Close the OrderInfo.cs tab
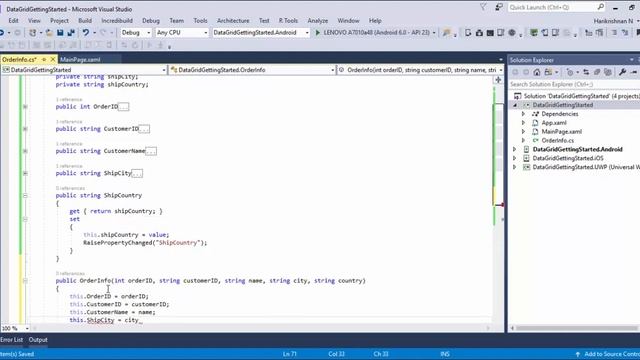The height and width of the screenshot is (360, 640). 53,60
